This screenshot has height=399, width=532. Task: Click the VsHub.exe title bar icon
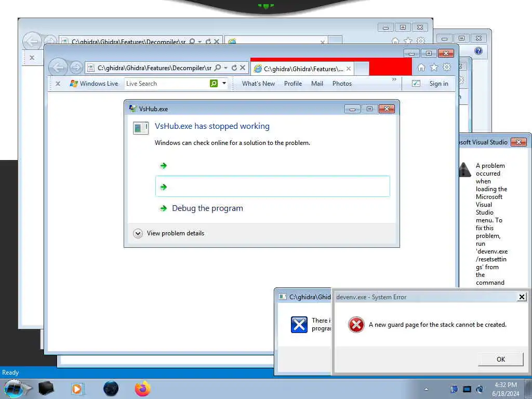(x=132, y=109)
